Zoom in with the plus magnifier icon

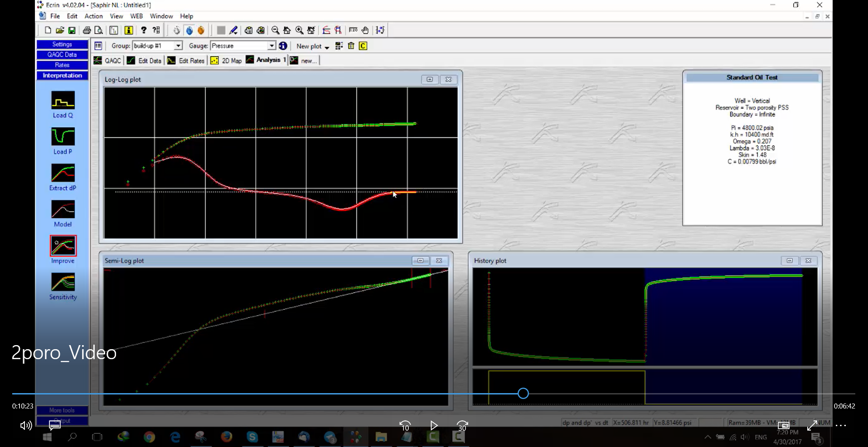(x=299, y=30)
